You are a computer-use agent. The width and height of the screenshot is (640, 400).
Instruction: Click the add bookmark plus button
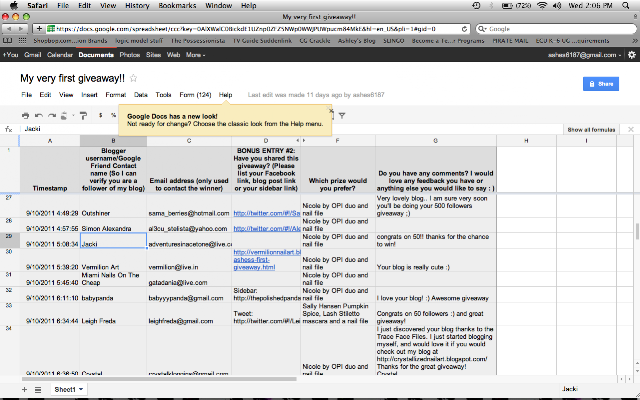[39, 29]
